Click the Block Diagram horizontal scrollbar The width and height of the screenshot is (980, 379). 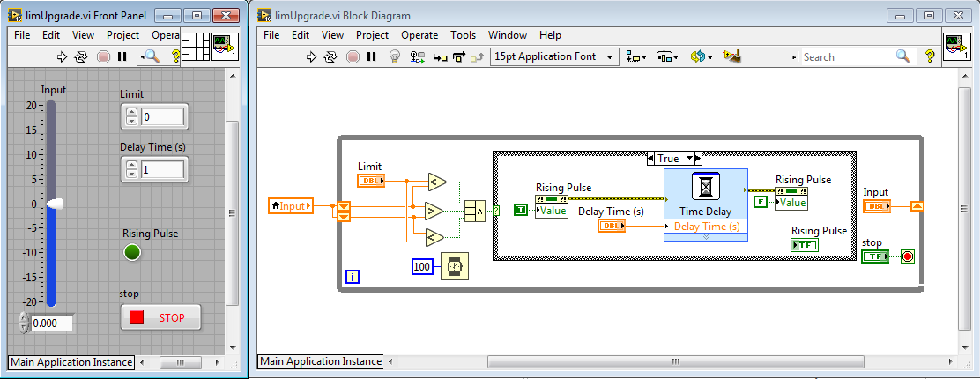[675, 360]
